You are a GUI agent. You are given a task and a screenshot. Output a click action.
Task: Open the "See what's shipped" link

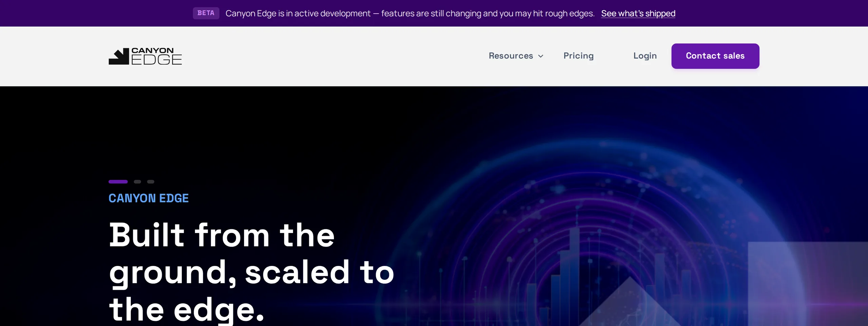(x=638, y=13)
